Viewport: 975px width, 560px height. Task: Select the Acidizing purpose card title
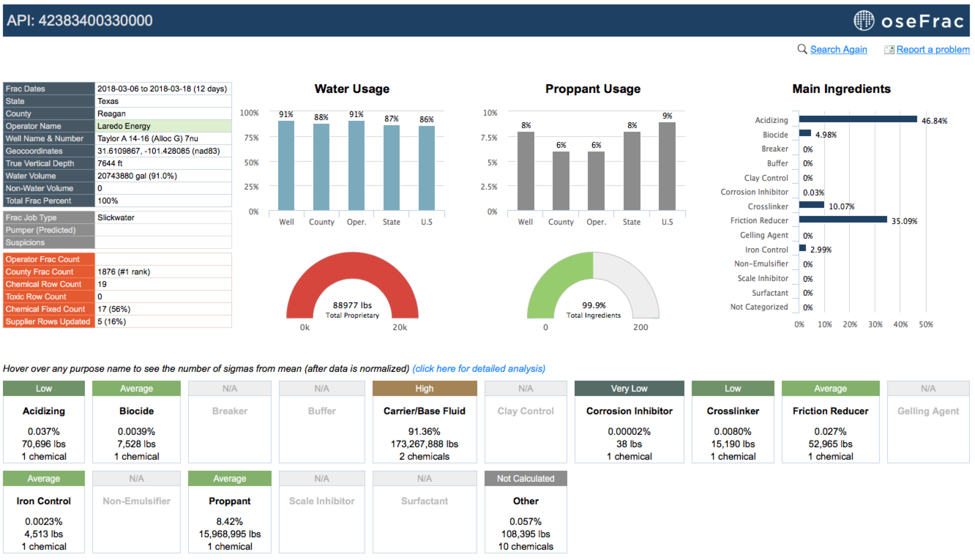pos(44,411)
